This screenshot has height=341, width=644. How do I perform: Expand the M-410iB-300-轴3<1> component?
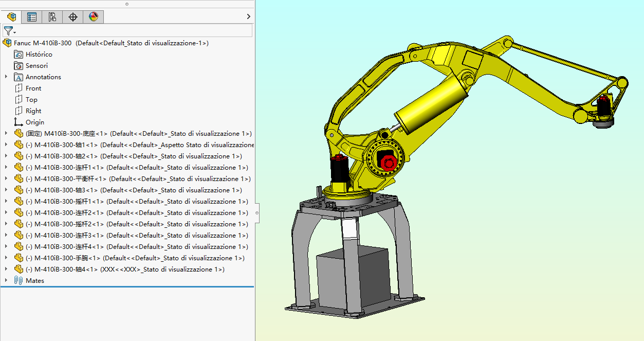point(6,190)
